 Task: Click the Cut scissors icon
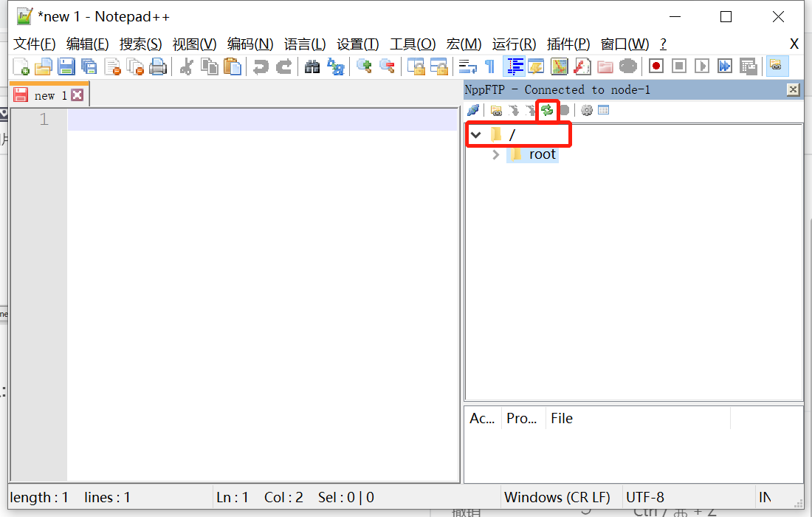coord(186,66)
